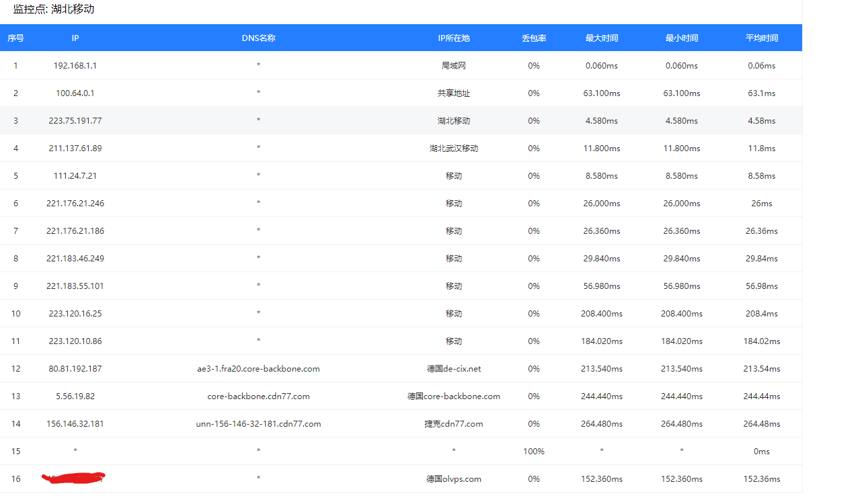The image size is (864, 504).
Task: Click the 最大时间 column header
Action: tap(602, 38)
